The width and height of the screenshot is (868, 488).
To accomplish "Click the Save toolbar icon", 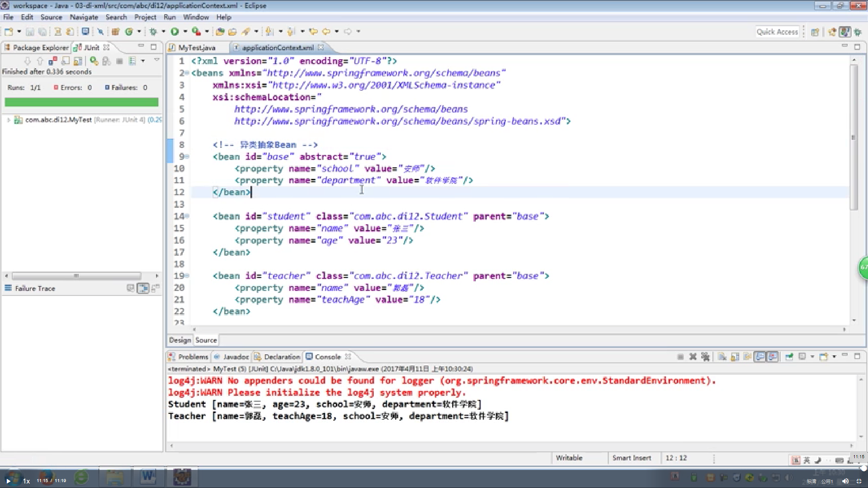I will click(x=30, y=32).
